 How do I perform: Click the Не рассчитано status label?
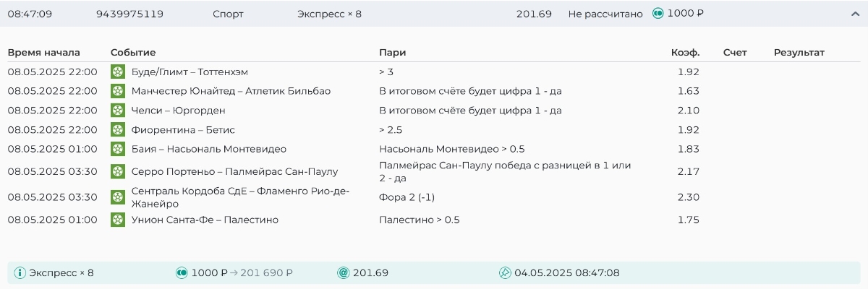tap(605, 14)
